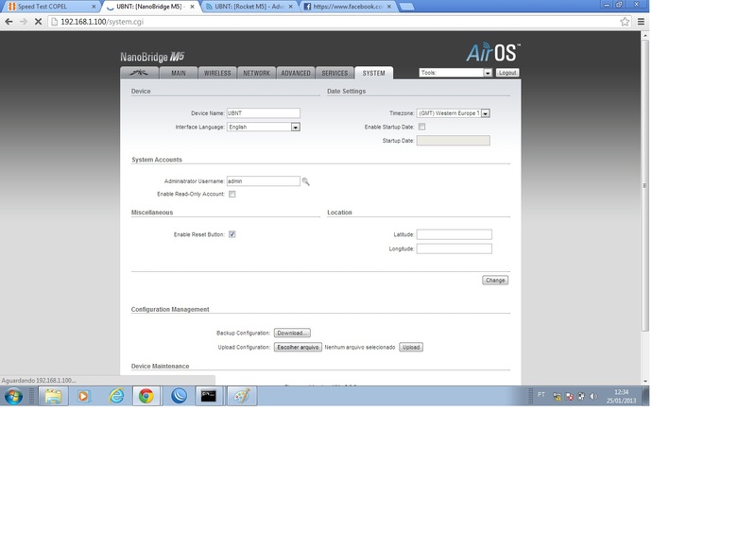Close the Facebook tab
The image size is (756, 548).
pyautogui.click(x=389, y=7)
